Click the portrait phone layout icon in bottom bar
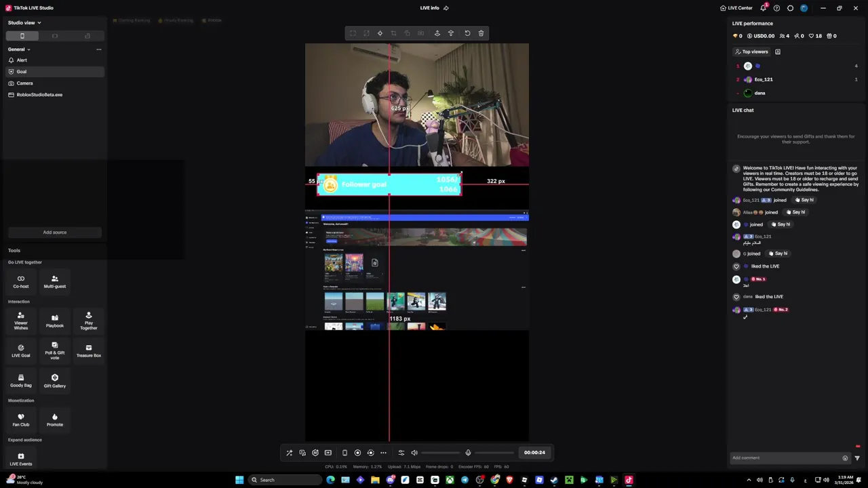Screen dimensions: 868x488 344,453
